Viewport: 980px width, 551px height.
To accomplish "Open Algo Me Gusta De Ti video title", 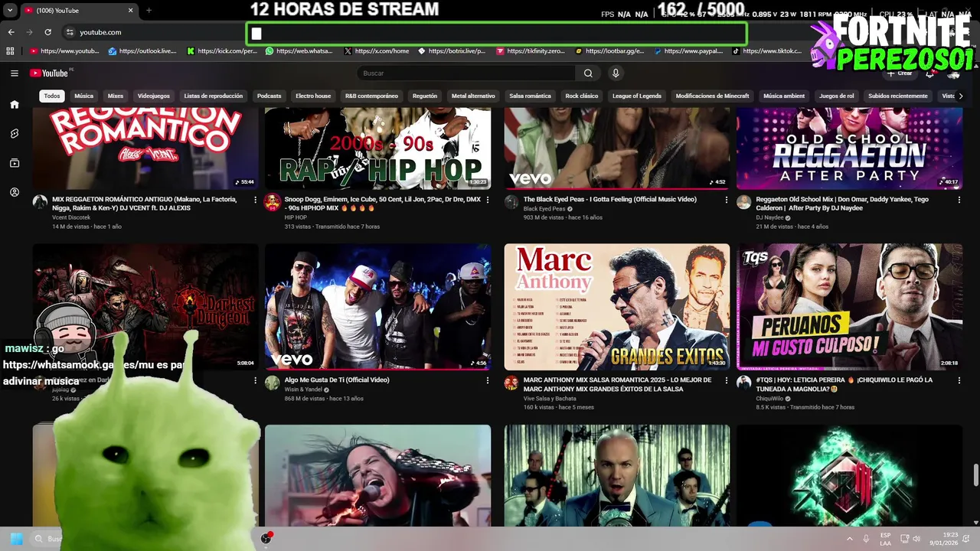I will click(x=337, y=380).
